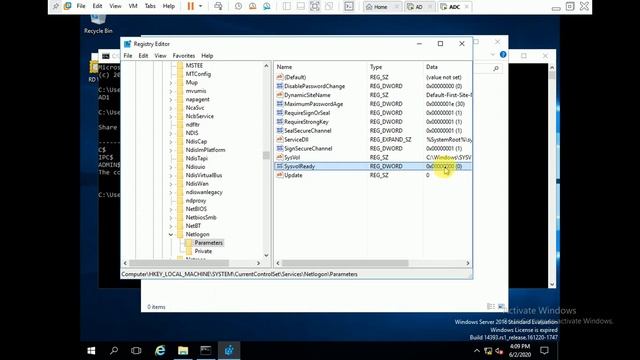640x360 pixels.
Task: Open Registry Editor View menu
Action: click(x=160, y=56)
